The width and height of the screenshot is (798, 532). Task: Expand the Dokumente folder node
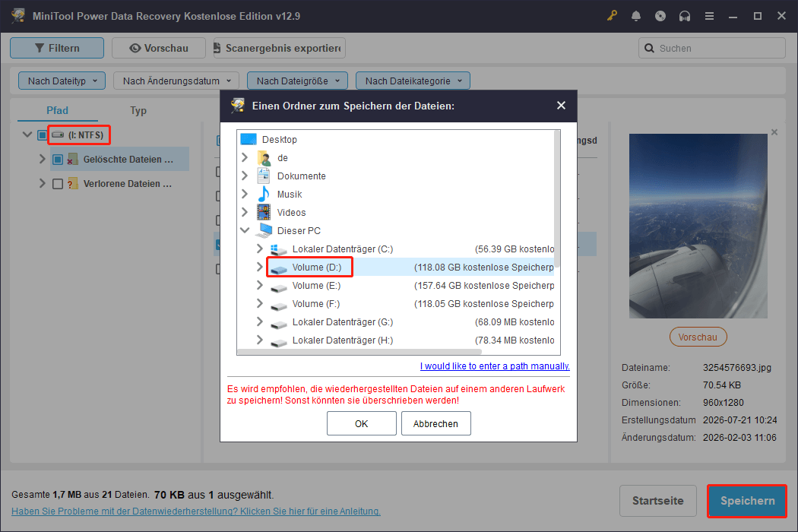[245, 176]
